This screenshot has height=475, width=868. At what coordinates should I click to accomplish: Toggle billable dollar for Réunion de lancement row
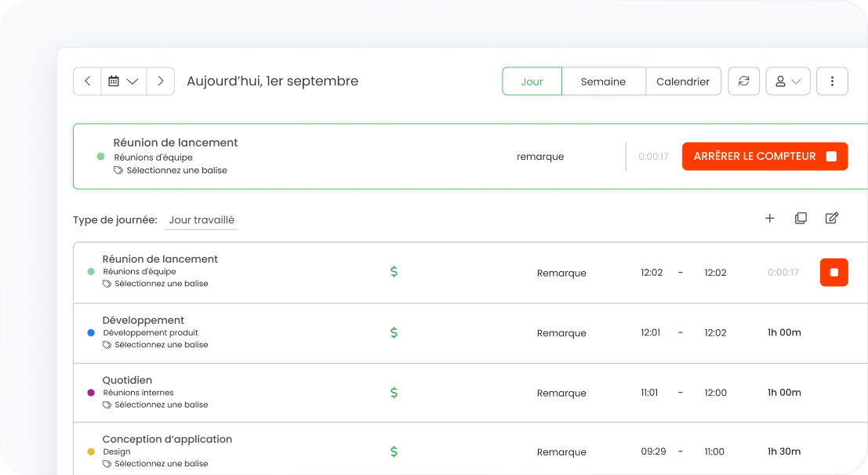394,272
